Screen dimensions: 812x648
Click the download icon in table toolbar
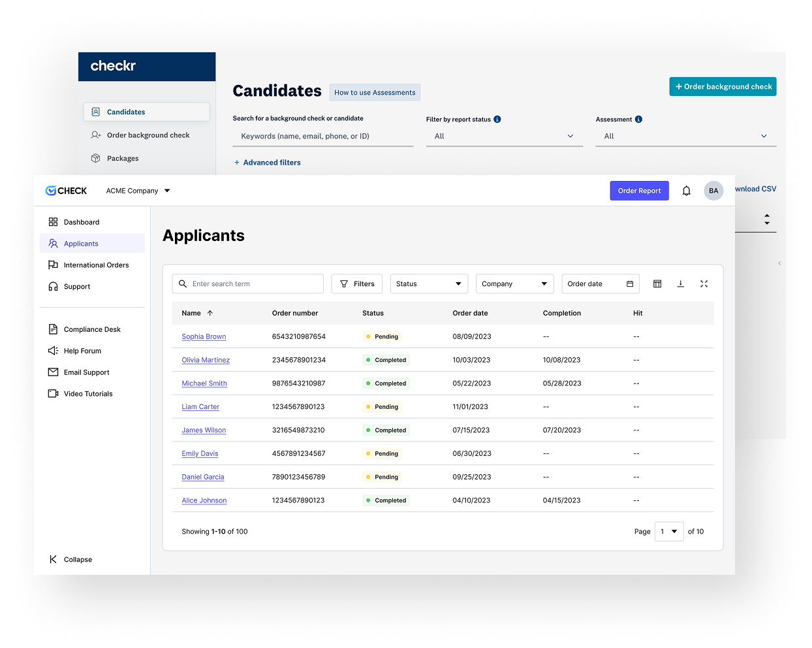point(680,284)
